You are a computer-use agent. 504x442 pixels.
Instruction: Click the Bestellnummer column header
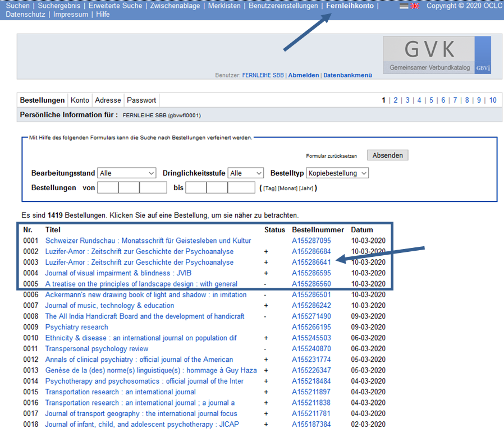pos(318,230)
